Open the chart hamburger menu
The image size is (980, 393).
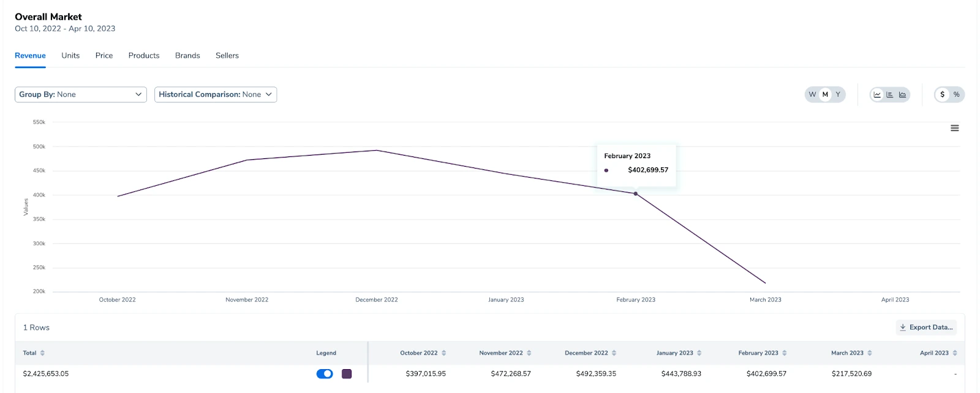click(954, 128)
